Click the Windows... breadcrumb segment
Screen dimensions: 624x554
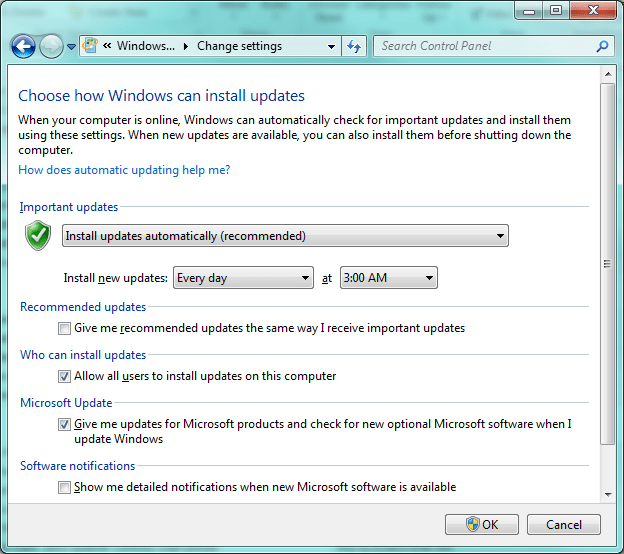[x=146, y=46]
